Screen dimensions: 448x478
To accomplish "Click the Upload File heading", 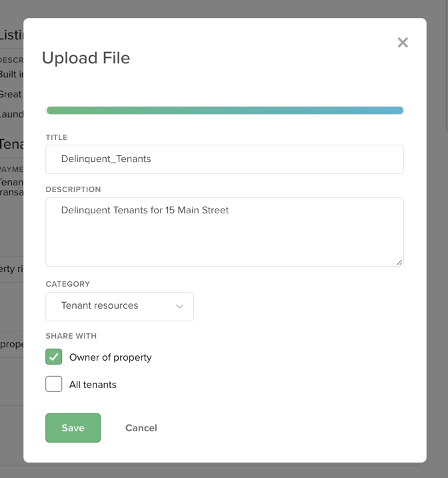I will 86,57.
